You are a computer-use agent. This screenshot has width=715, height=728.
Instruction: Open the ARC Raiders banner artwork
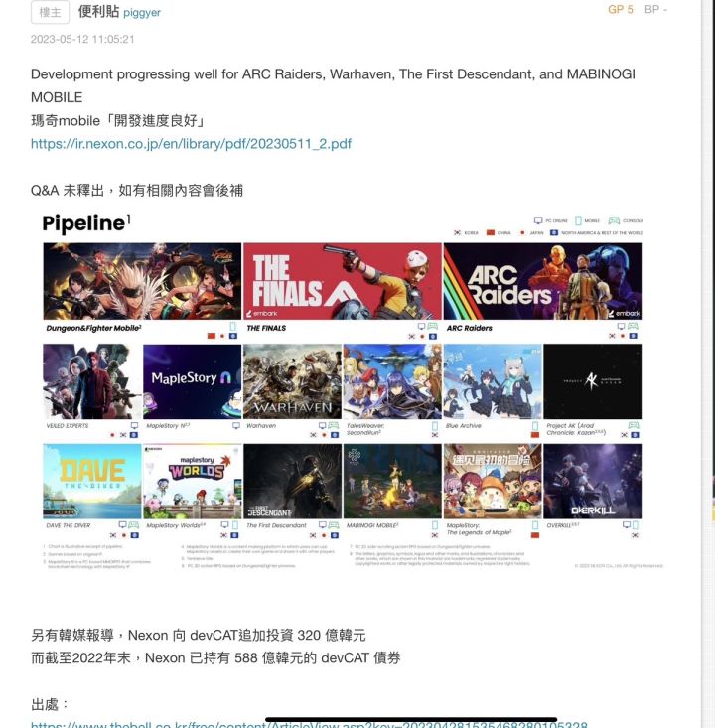pos(542,281)
